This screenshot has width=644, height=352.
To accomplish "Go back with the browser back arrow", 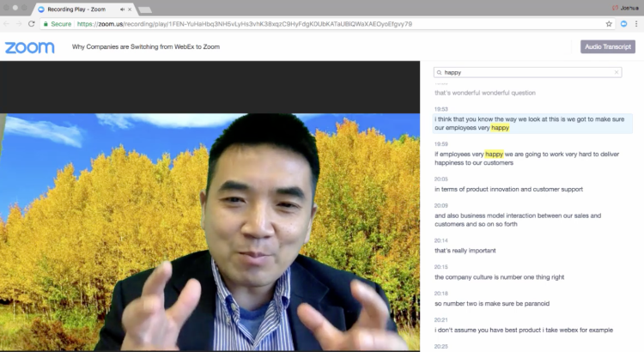I will coord(7,24).
